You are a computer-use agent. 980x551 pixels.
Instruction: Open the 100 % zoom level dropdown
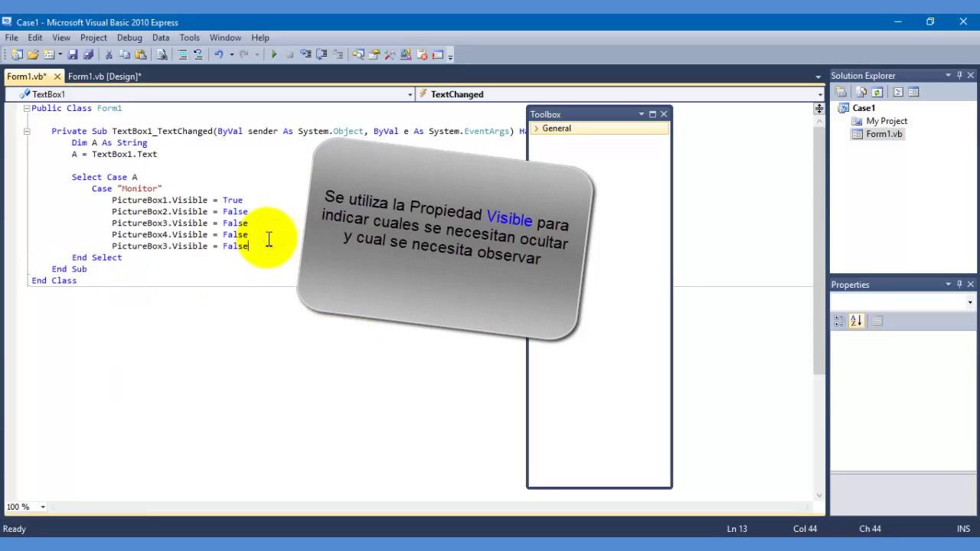43,507
